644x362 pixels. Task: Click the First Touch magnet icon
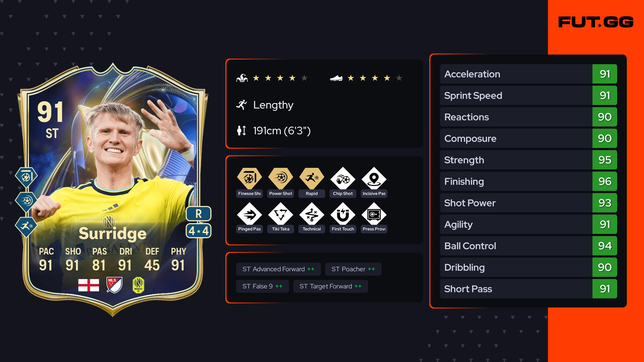pos(343,215)
